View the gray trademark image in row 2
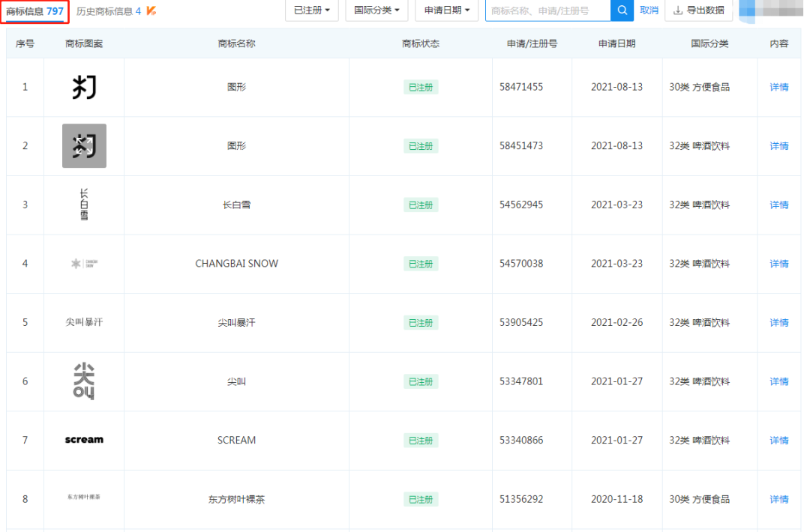 tap(84, 146)
